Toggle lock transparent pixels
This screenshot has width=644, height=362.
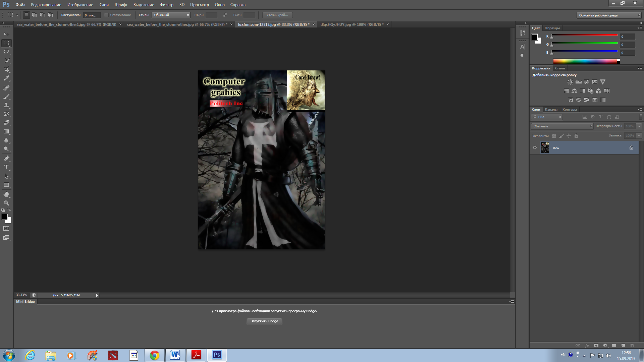[554, 136]
